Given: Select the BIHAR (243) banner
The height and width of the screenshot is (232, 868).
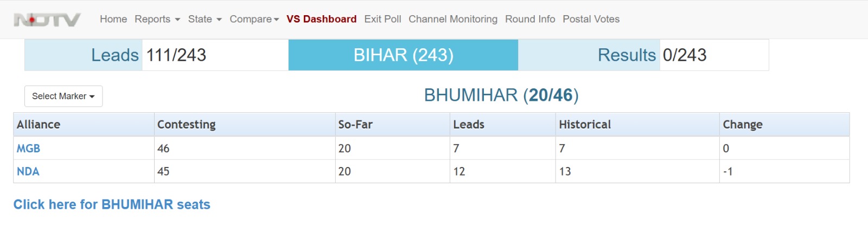Looking at the screenshot, I should click(x=403, y=55).
